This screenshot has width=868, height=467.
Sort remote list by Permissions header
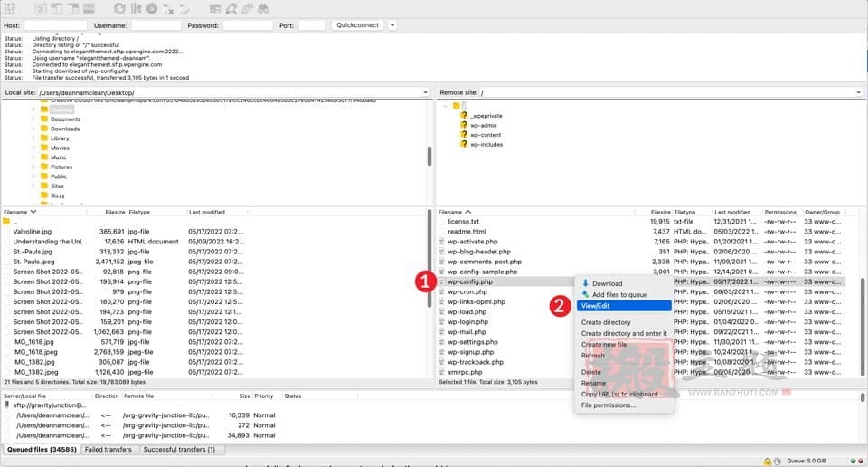780,212
